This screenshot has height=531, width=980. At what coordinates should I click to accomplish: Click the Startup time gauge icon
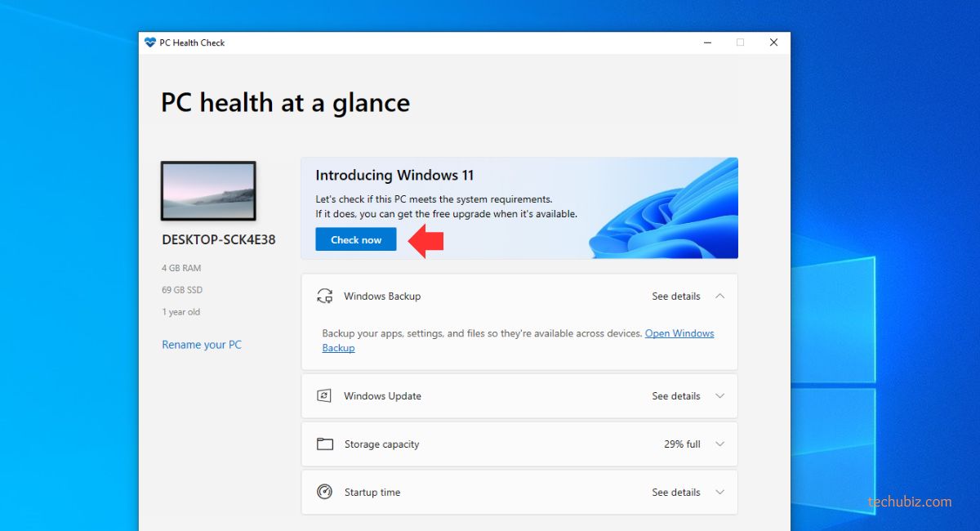pos(324,493)
